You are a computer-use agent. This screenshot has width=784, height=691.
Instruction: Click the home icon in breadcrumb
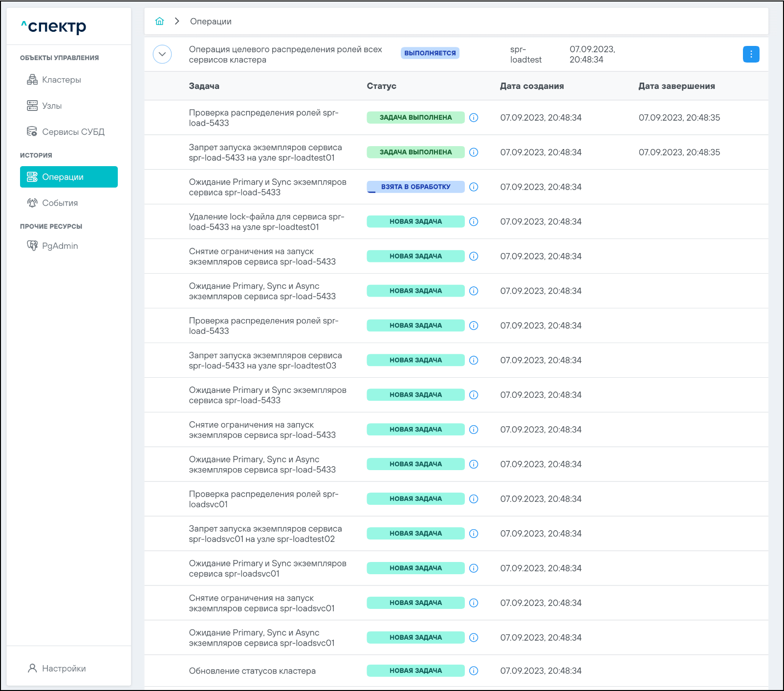click(159, 22)
